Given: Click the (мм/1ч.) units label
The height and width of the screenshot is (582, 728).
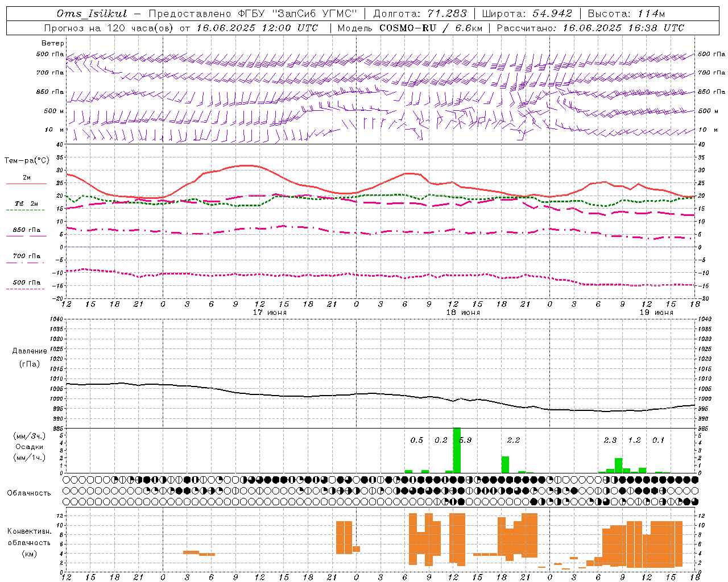Looking at the screenshot, I should 30,458.
